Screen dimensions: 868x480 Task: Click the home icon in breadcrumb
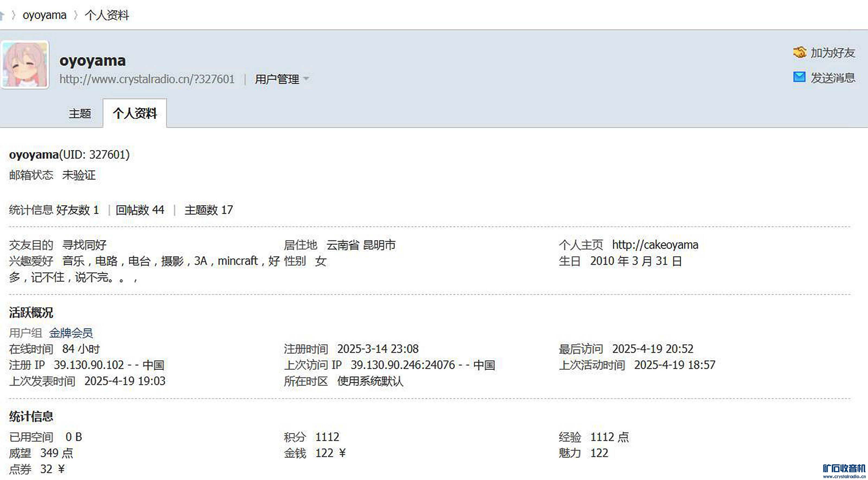(2, 15)
